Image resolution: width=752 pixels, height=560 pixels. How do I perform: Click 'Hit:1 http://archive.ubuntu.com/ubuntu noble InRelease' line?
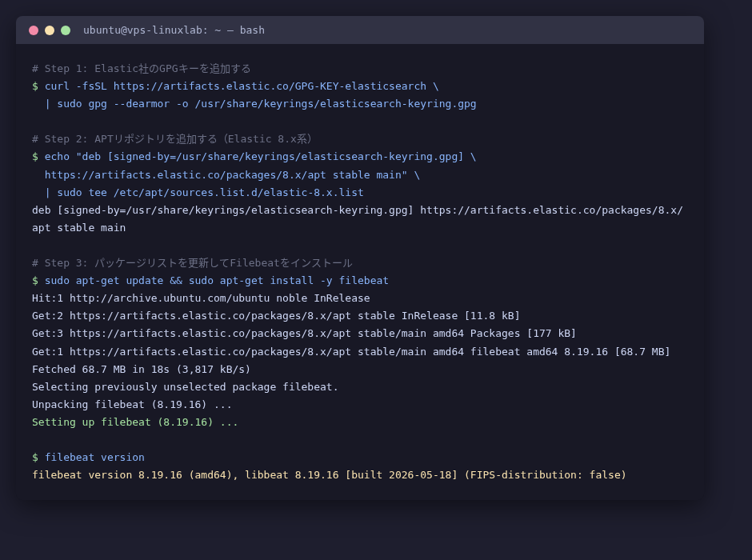(201, 298)
